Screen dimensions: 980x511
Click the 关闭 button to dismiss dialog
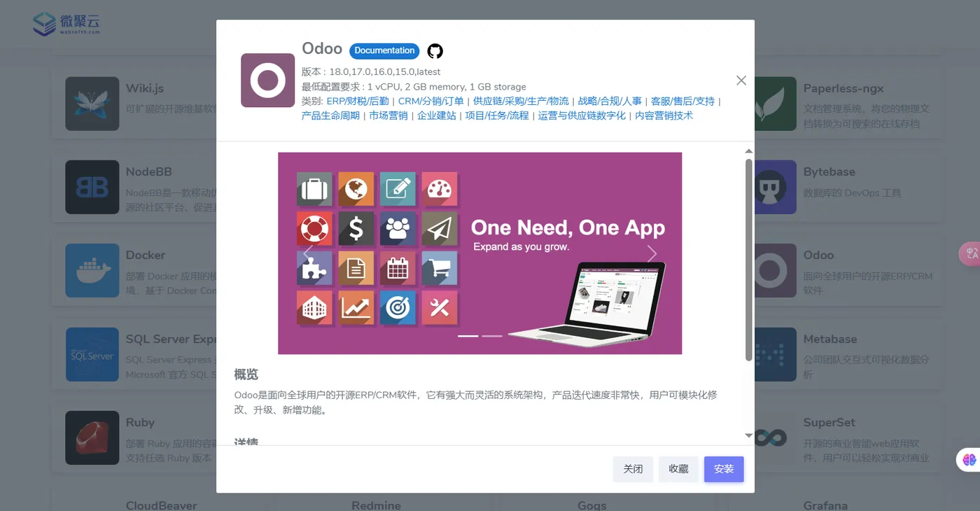(633, 469)
